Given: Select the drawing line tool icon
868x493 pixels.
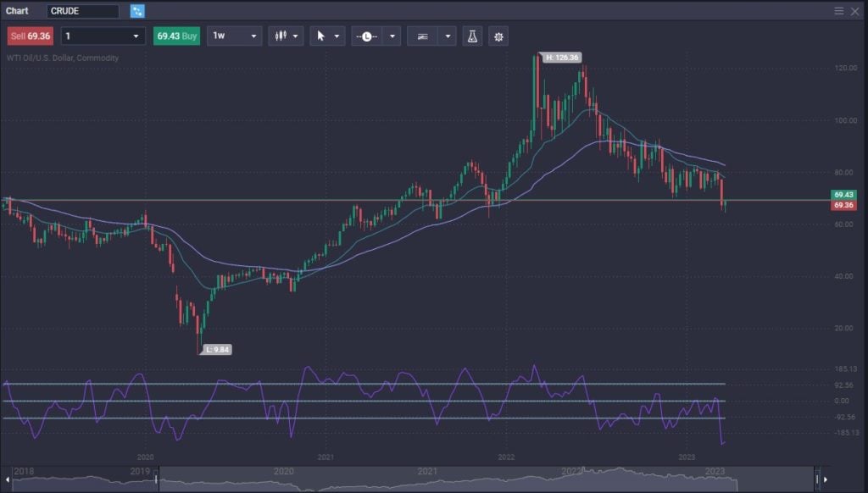Looking at the screenshot, I should pos(424,36).
